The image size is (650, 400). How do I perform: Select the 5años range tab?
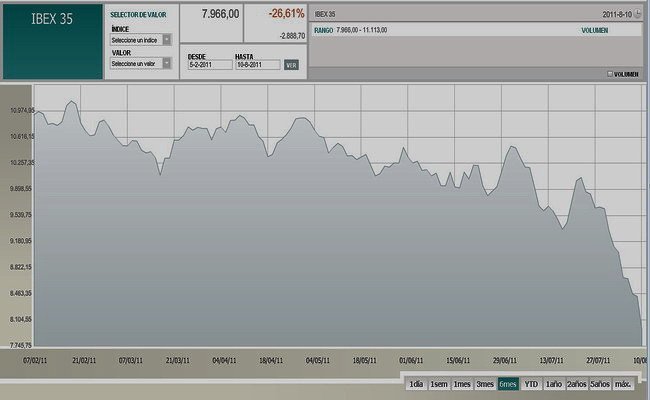coord(600,384)
